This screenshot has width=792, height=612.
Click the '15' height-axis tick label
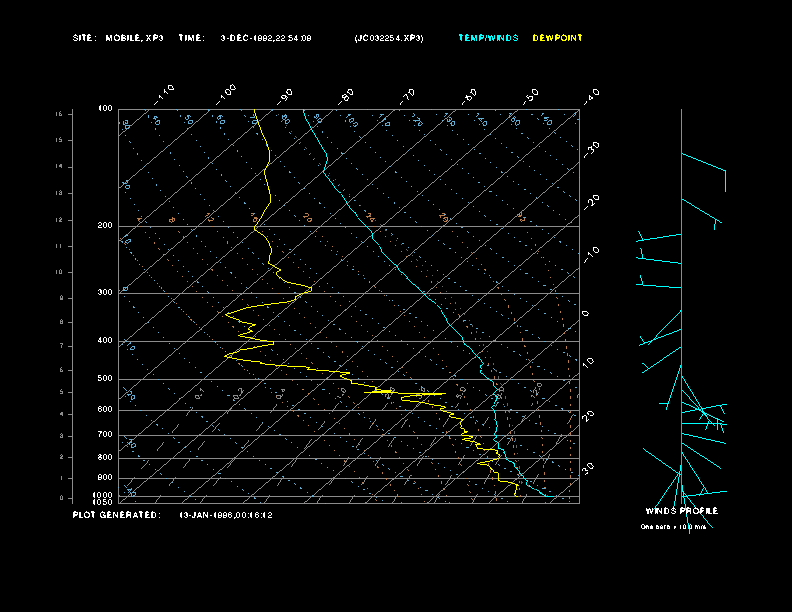pyautogui.click(x=59, y=140)
